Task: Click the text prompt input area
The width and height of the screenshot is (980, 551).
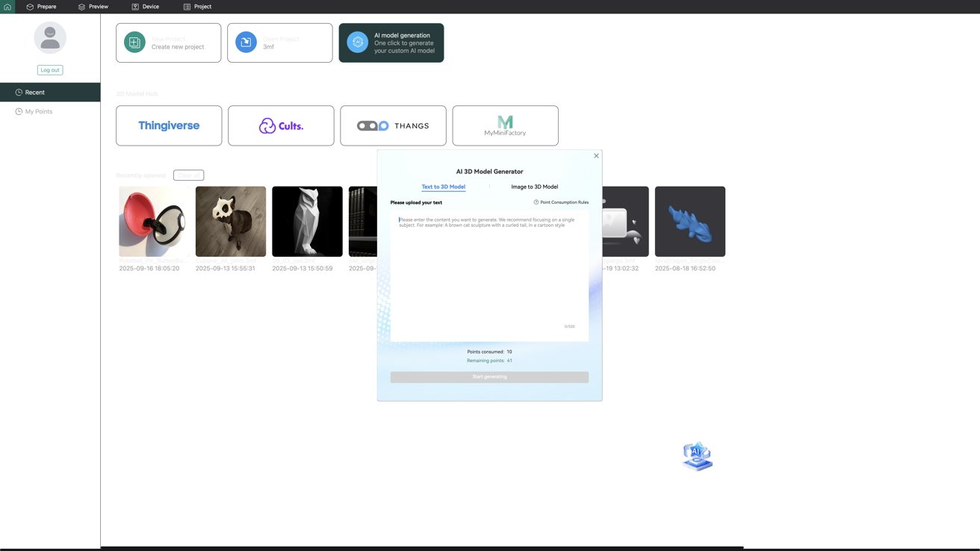Action: [489, 276]
